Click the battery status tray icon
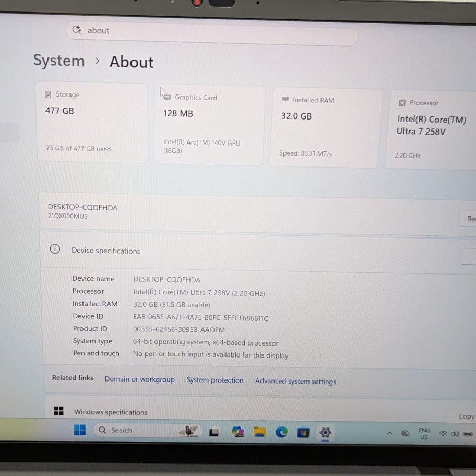Viewport: 476px width, 476px height. [x=468, y=434]
